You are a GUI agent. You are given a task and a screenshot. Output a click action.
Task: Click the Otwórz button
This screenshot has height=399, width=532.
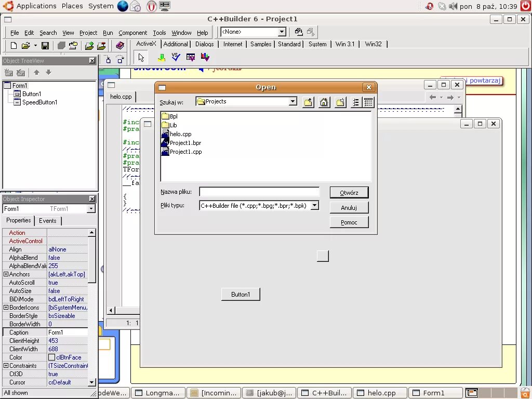coord(349,193)
